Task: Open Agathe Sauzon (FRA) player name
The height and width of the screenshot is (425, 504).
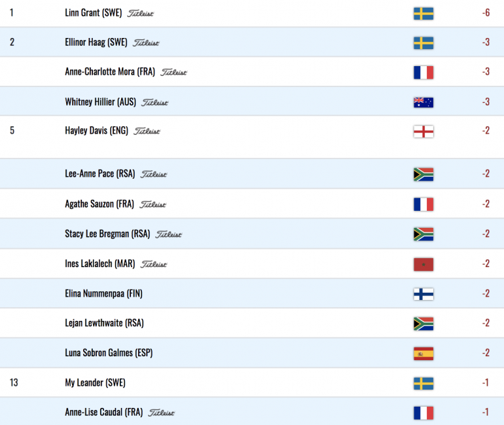Action: click(99, 204)
